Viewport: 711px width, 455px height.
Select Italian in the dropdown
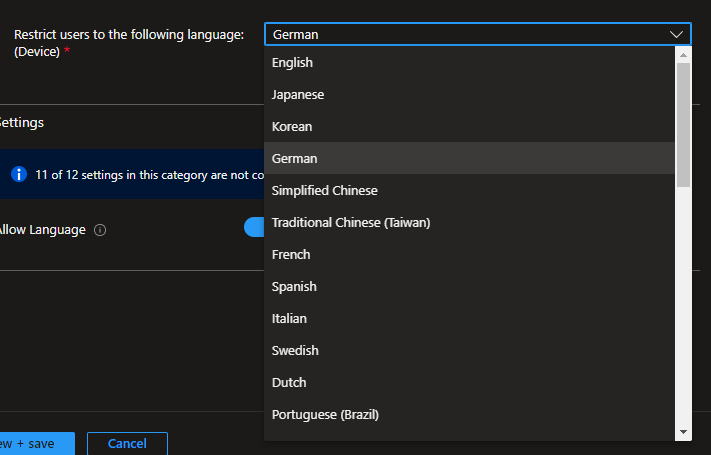[289, 318]
